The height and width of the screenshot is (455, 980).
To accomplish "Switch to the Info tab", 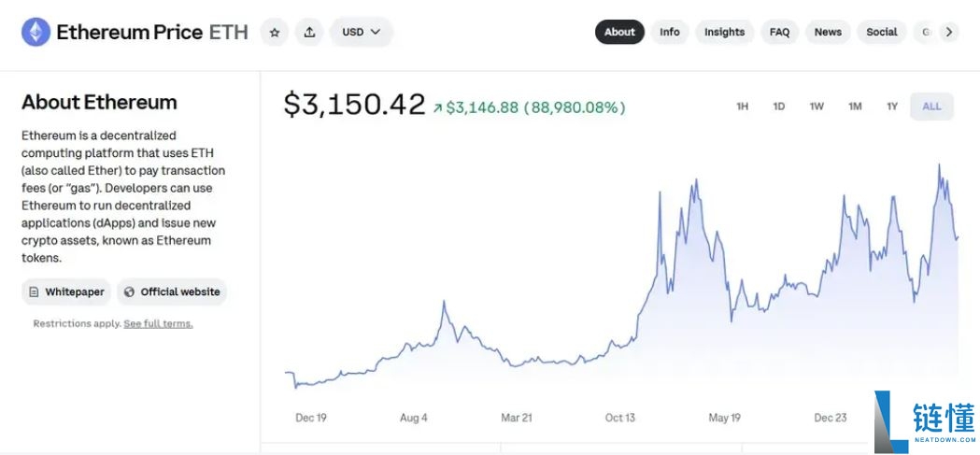I will click(x=670, y=32).
